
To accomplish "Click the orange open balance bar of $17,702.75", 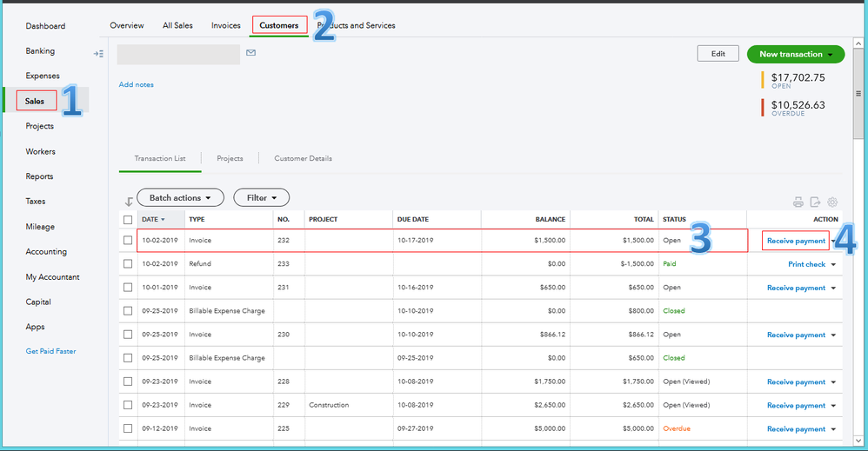I will [763, 80].
